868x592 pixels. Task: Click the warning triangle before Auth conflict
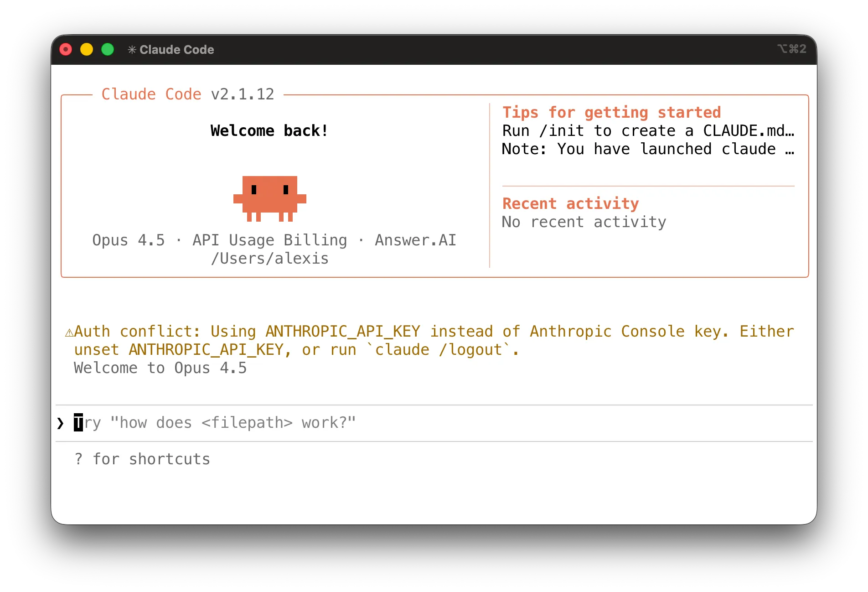click(69, 332)
